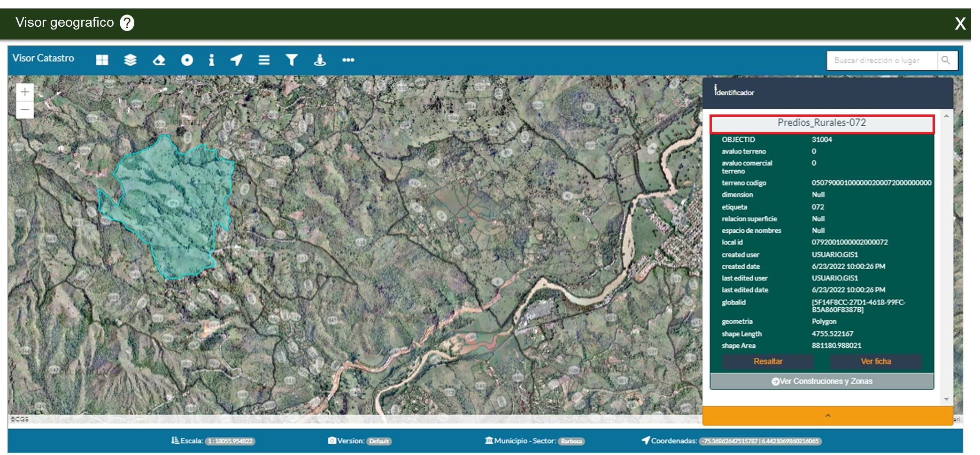
Task: Click the search magnifier button
Action: [946, 61]
